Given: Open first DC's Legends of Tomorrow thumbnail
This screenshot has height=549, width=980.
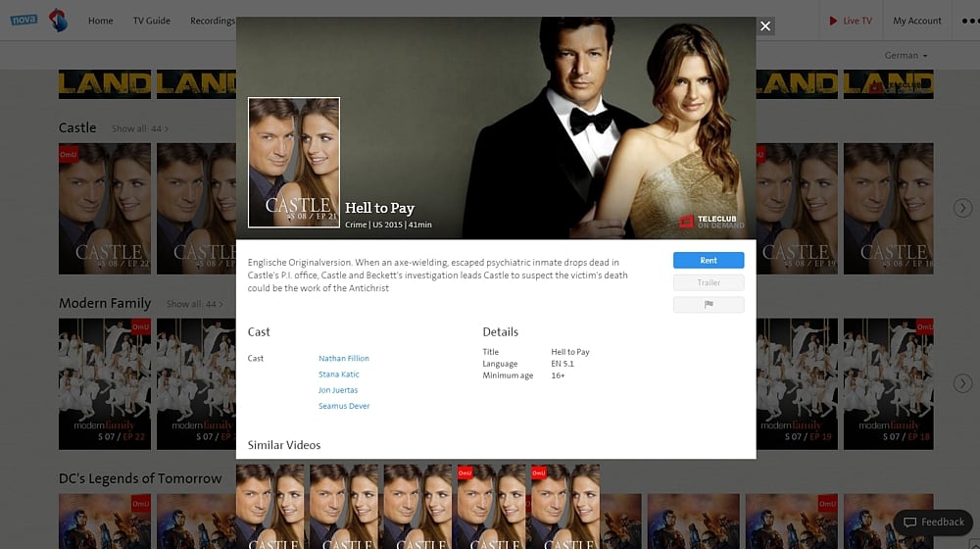Looking at the screenshot, I should [x=105, y=522].
